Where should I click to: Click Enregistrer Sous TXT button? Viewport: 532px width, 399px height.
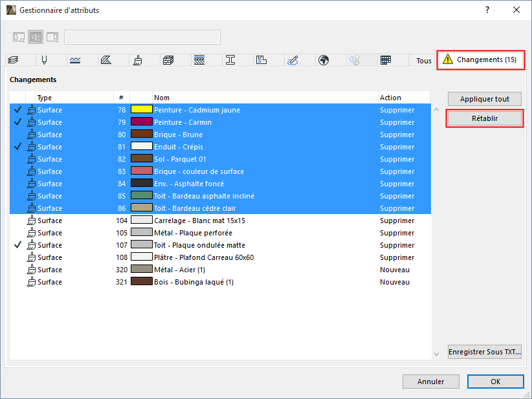pos(485,352)
